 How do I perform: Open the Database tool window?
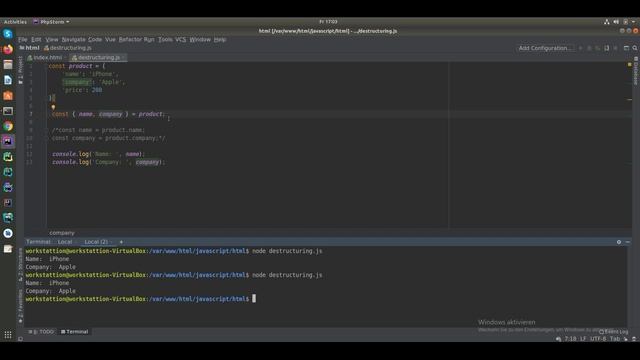pyautogui.click(x=636, y=71)
